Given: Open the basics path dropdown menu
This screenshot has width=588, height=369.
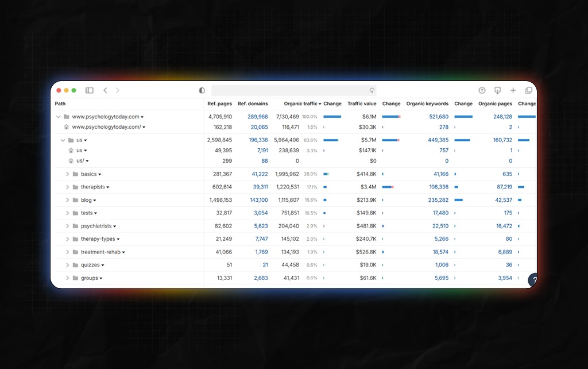Looking at the screenshot, I should point(100,175).
